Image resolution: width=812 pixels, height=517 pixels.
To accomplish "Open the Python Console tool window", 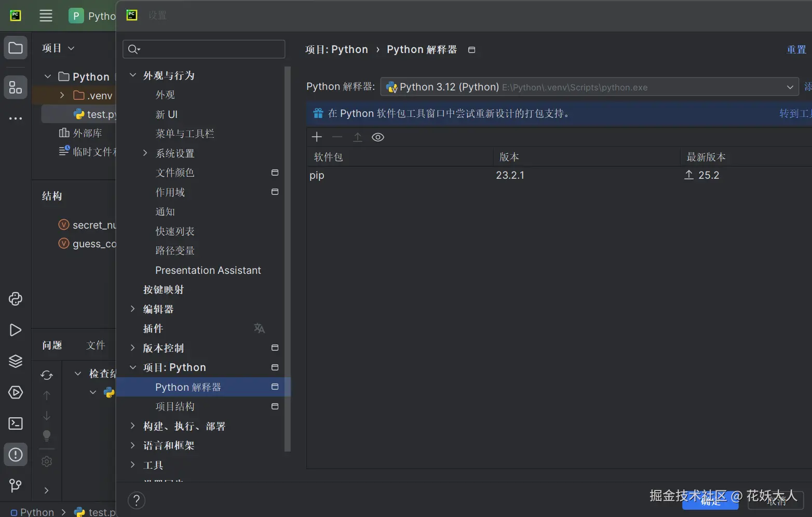I will (16, 299).
